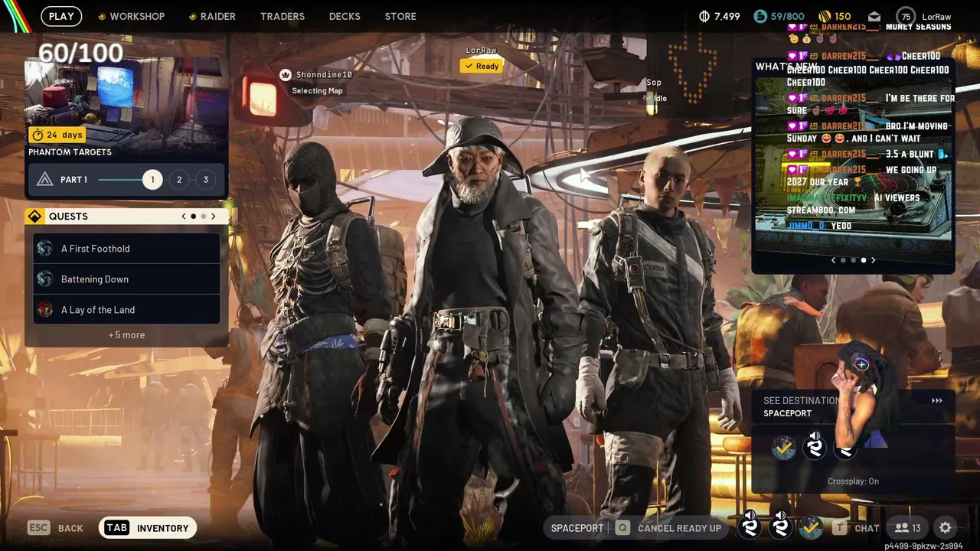Screen dimensions: 980x551
Task: Click the T key icon beside Chat
Action: click(x=840, y=528)
